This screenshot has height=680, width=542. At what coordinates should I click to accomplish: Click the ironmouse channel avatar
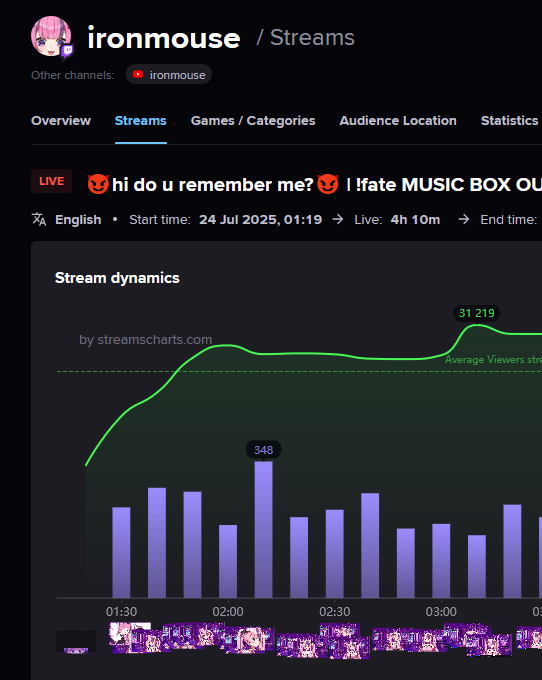tap(51, 36)
